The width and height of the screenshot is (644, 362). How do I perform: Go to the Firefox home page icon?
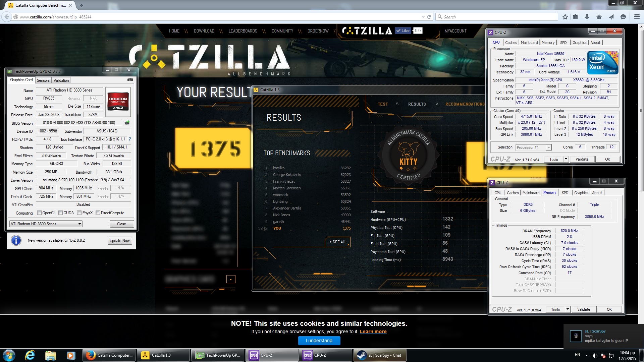599,17
